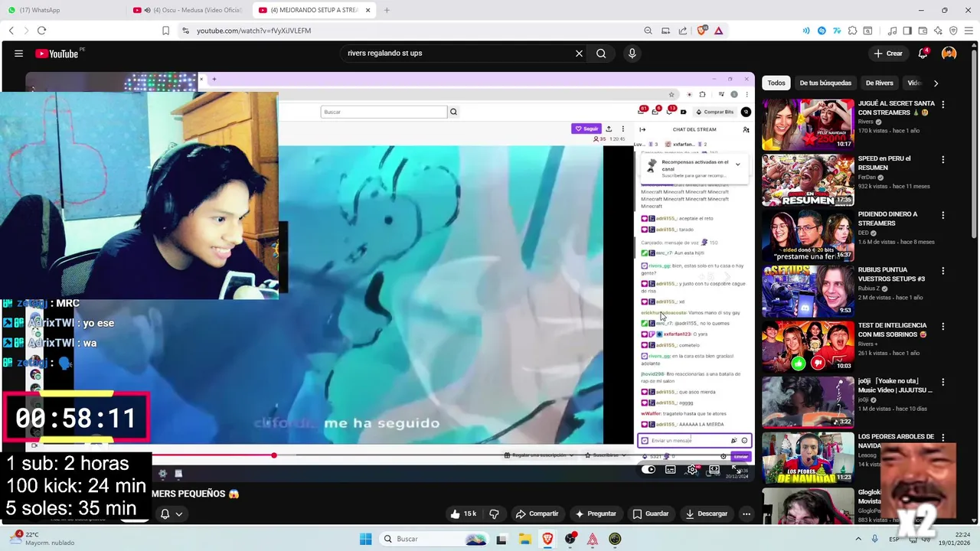Switch to the Oscu - Medusa tab

pyautogui.click(x=188, y=10)
